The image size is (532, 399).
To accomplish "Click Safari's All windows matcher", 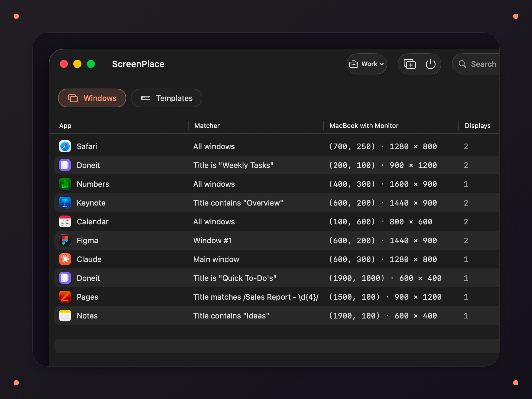I will 214,146.
